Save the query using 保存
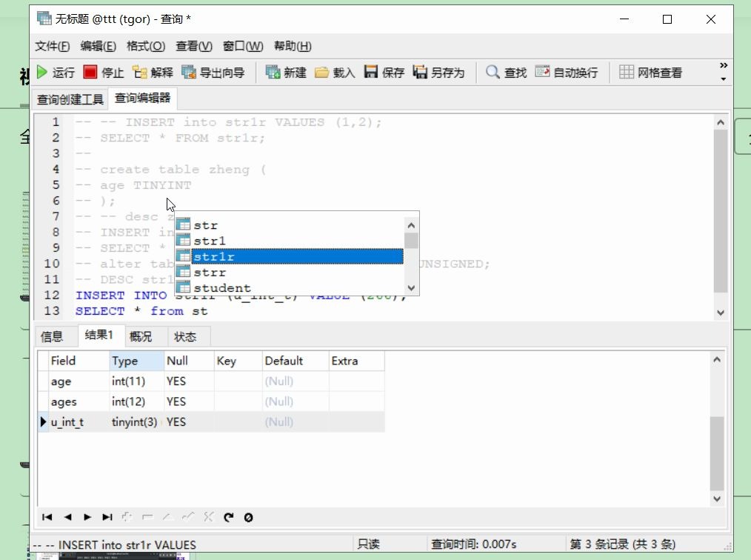Image resolution: width=751 pixels, height=560 pixels. tap(381, 72)
